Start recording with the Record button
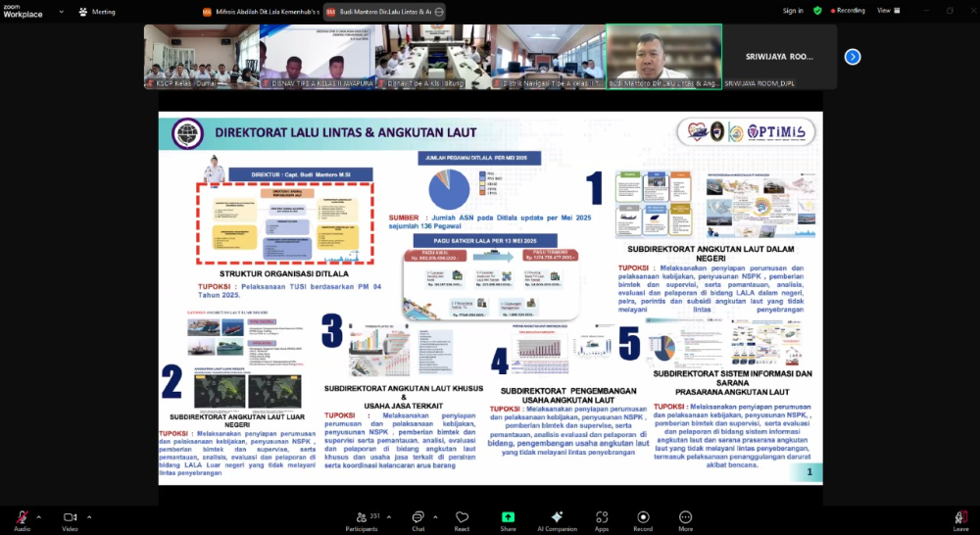 pyautogui.click(x=643, y=520)
